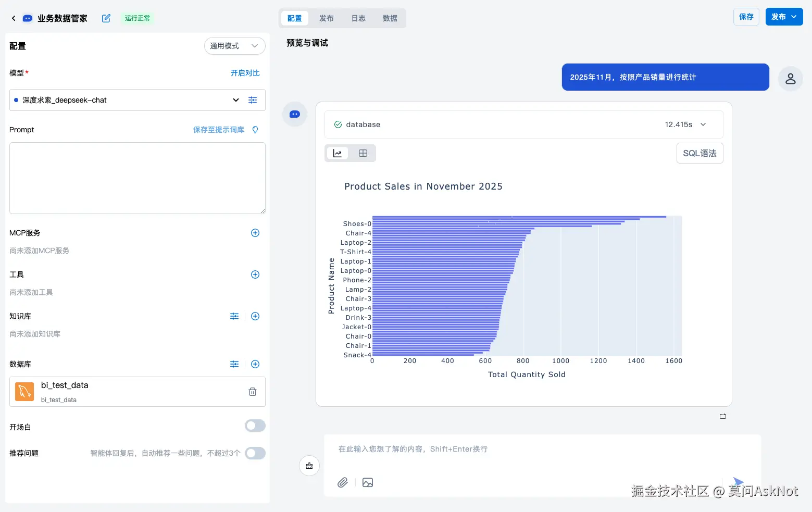Image resolution: width=812 pixels, height=512 pixels.
Task: Click the 尚未添加MCP服务 placeholder text
Action: pyautogui.click(x=40, y=251)
